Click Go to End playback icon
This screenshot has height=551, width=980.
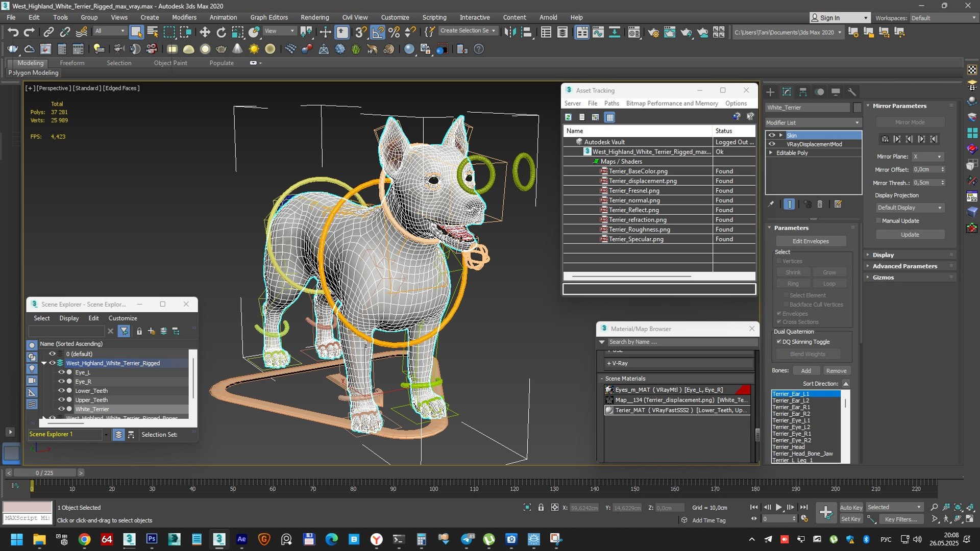pos(803,507)
